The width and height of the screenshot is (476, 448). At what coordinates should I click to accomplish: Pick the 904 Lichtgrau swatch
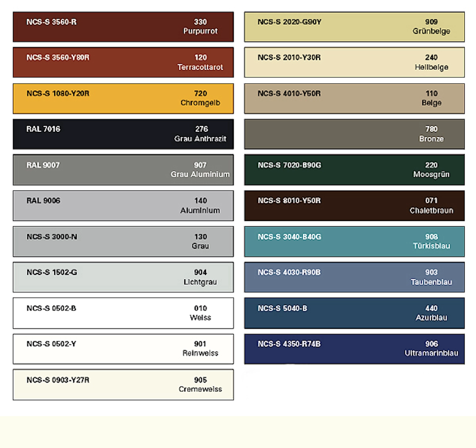tap(123, 277)
